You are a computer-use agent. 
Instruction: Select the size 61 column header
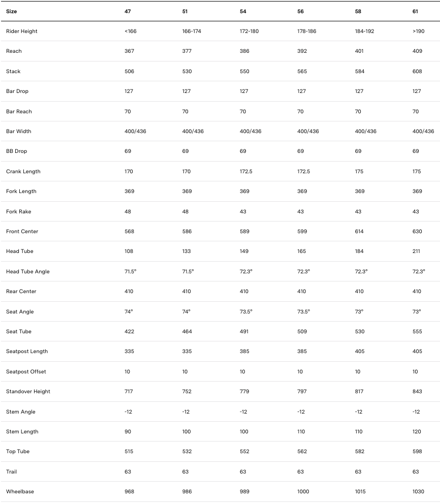tap(416, 11)
